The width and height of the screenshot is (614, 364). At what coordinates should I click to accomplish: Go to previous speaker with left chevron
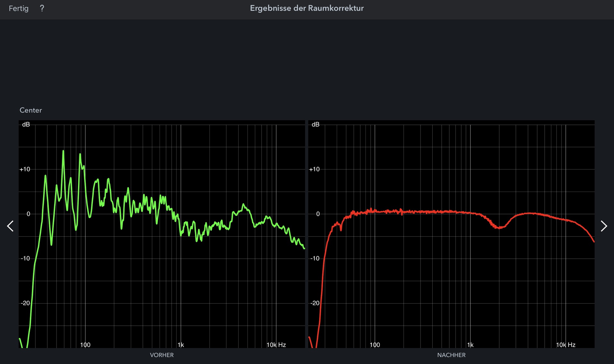coord(11,226)
